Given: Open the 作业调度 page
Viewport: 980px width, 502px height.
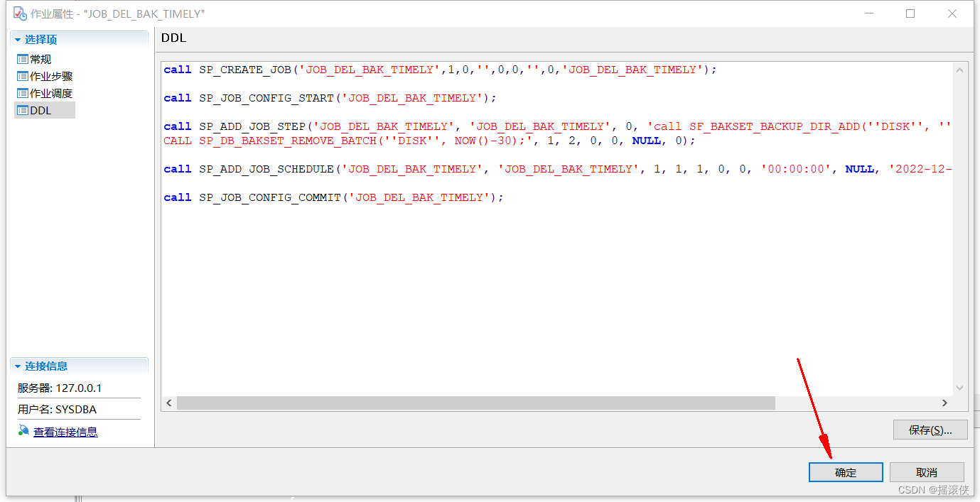Looking at the screenshot, I should coord(51,93).
